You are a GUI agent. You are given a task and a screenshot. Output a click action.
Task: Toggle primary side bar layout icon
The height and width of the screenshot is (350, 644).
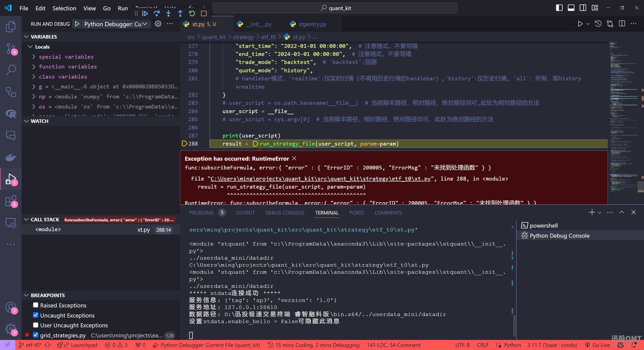[x=559, y=8]
